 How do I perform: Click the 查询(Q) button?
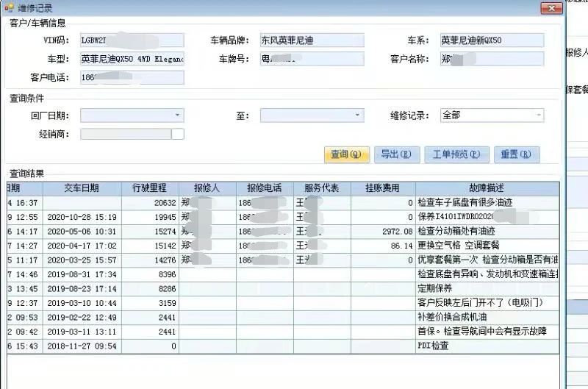pos(346,154)
